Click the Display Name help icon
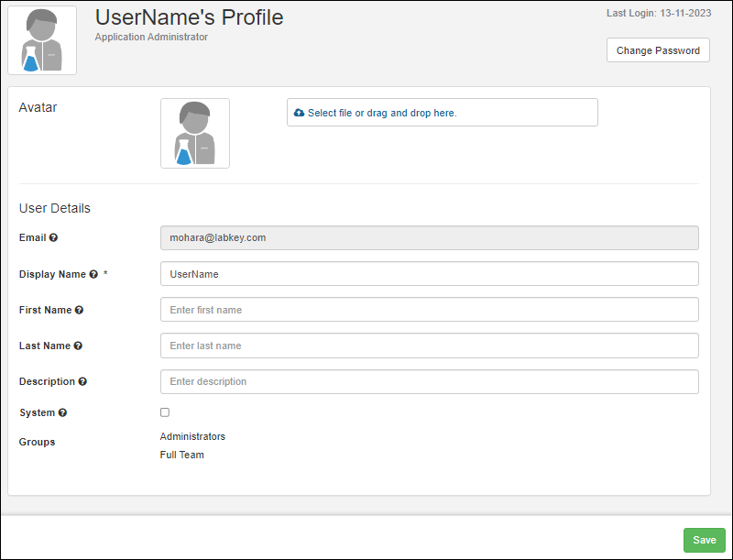 coord(93,275)
